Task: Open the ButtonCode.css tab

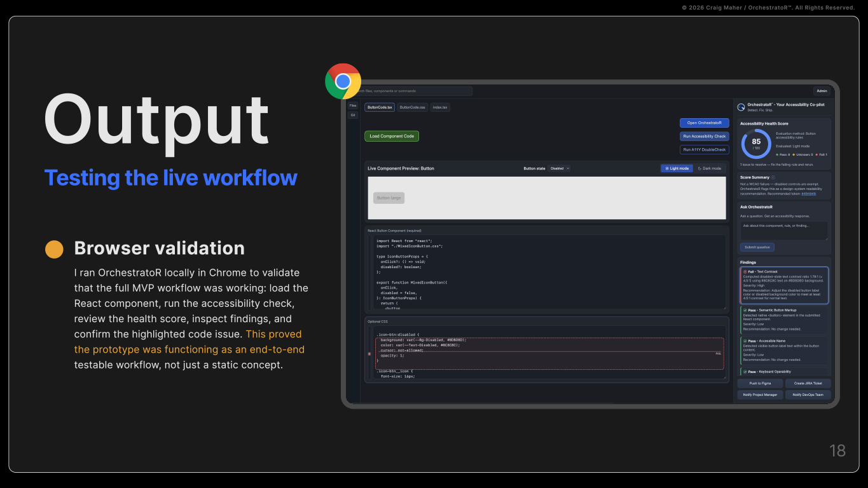Action: pos(412,107)
